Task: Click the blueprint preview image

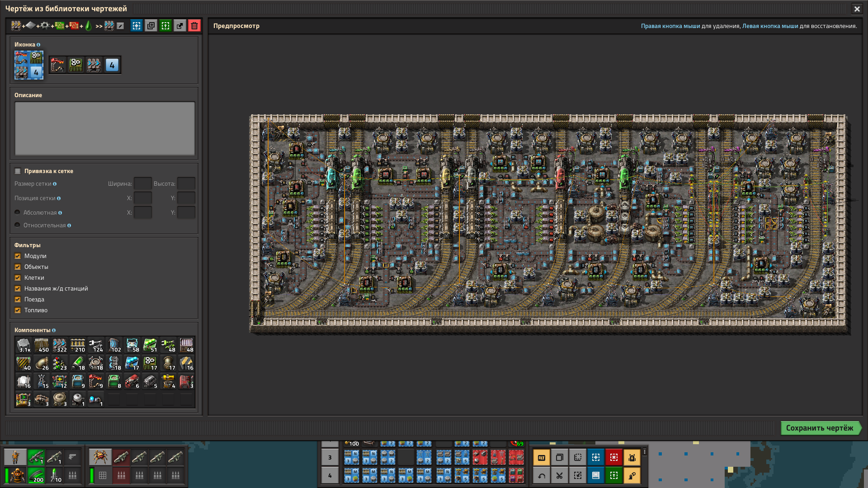Action: coord(549,224)
